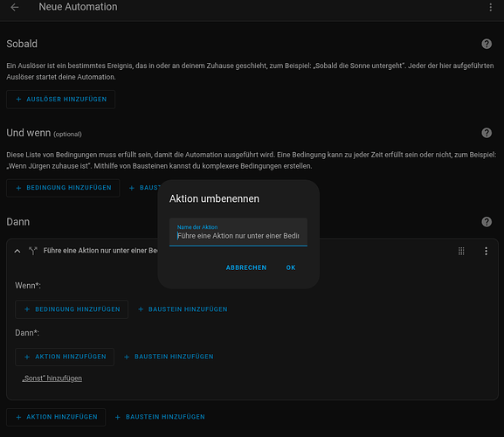Click Bedingung hinzufügen under Wenn*

72,309
